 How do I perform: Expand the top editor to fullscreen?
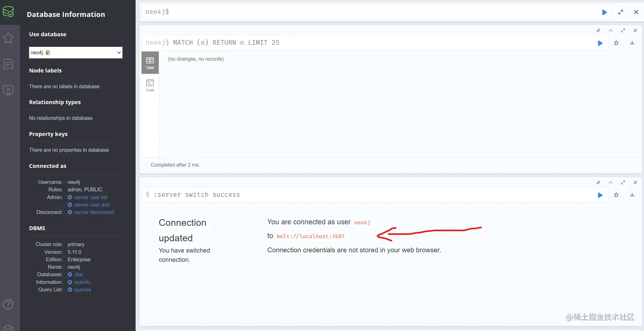(621, 12)
